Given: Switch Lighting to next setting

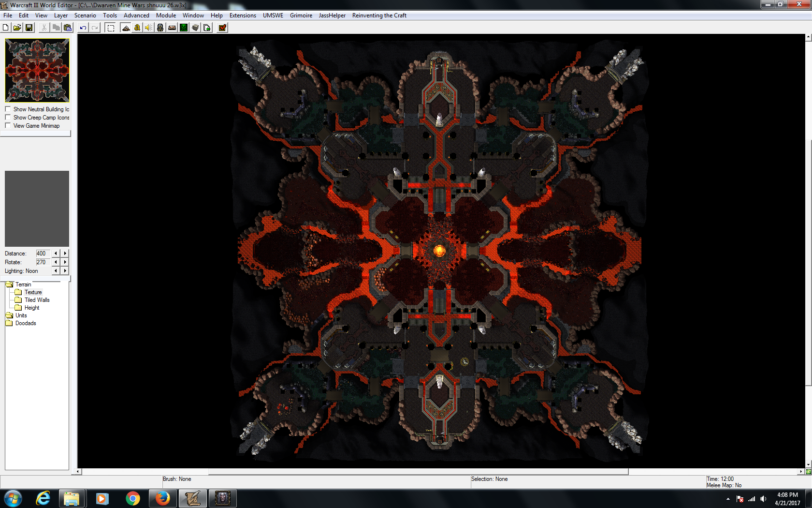Looking at the screenshot, I should [65, 271].
